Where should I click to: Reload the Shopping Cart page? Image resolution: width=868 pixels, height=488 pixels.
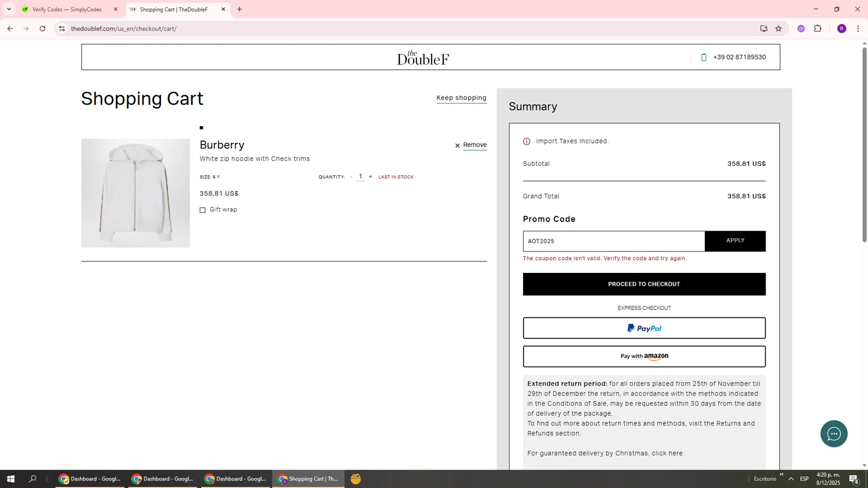point(42,28)
